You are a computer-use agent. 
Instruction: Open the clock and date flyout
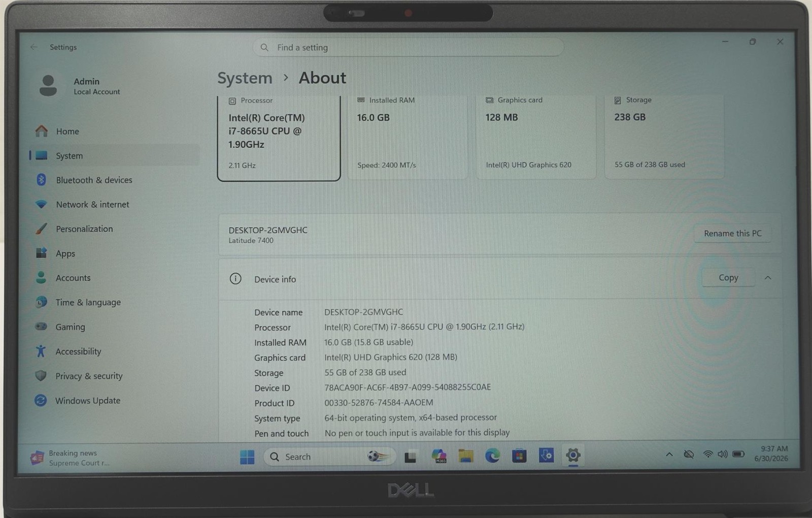(771, 454)
